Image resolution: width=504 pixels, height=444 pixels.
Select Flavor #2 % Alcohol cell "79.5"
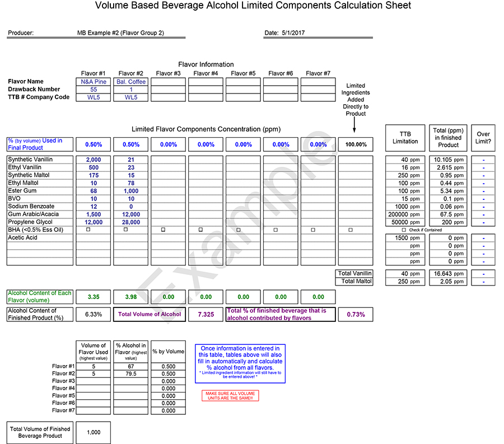(131, 374)
